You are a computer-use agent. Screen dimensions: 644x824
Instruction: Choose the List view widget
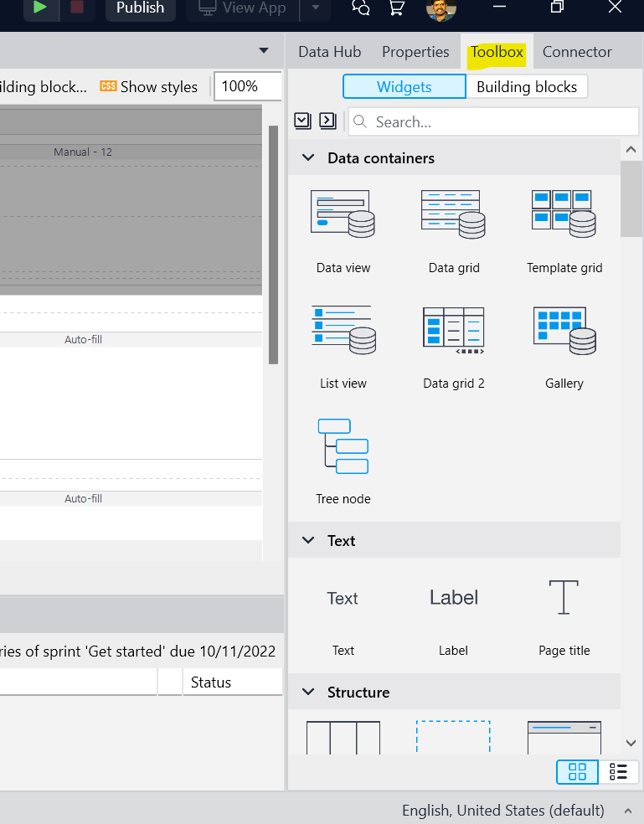click(x=343, y=330)
